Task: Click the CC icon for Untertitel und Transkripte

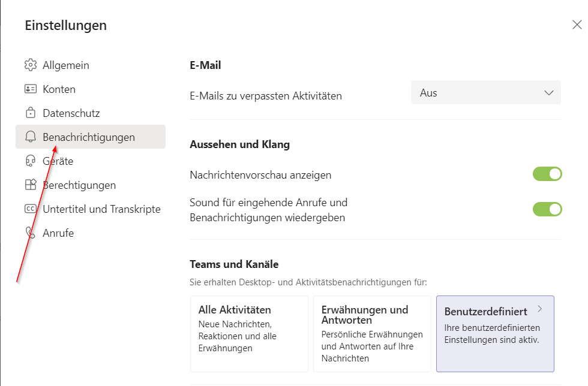Action: point(31,209)
